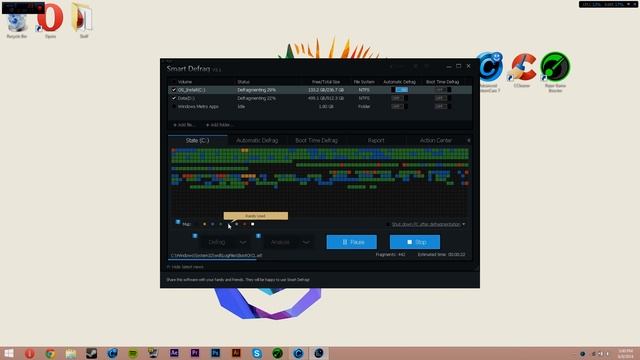Open the Windows Start button
Viewport: 640px width, 360px height.
pos(9,353)
